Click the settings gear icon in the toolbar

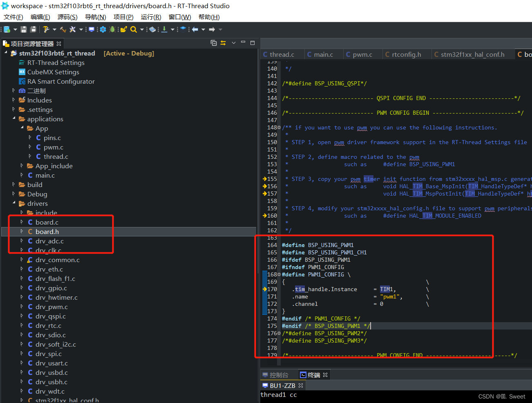(103, 29)
